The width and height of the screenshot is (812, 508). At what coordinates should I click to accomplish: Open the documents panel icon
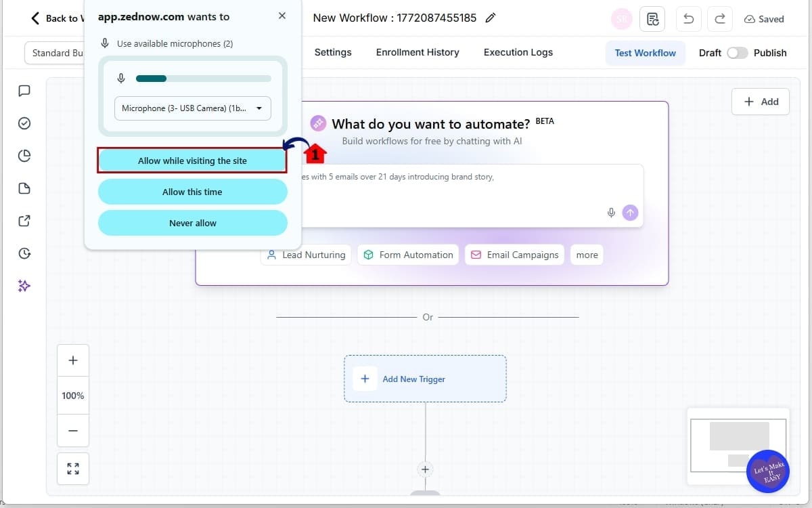24,188
